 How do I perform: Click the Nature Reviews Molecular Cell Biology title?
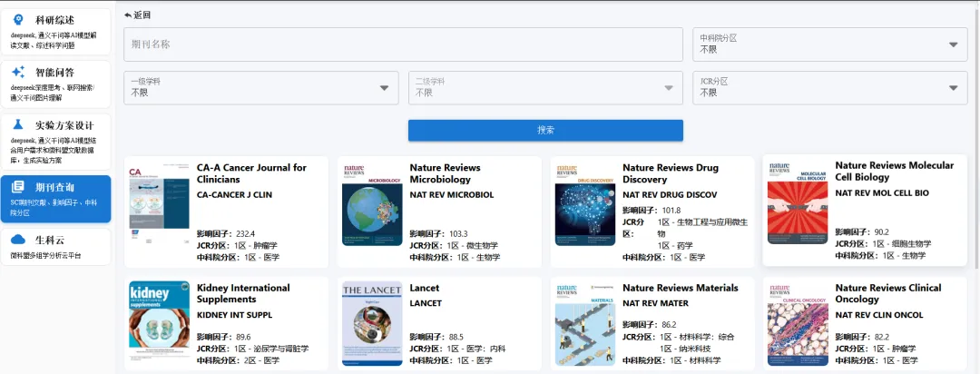point(895,171)
